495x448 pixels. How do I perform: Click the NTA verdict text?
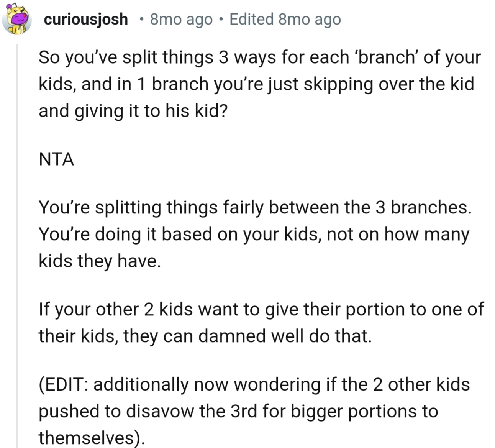(x=56, y=159)
